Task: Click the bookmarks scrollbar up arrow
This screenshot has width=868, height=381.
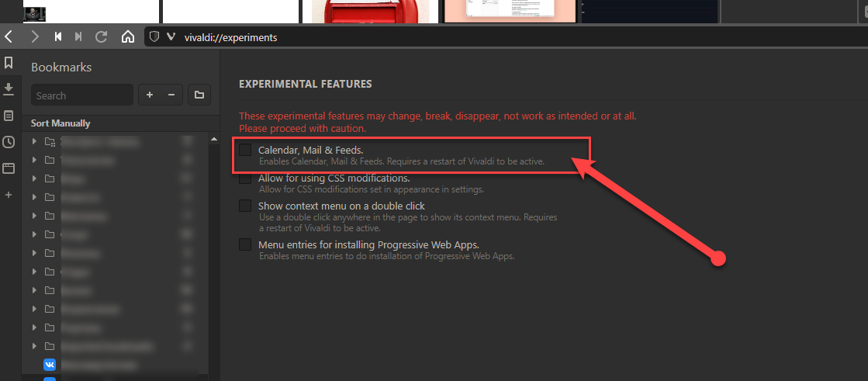Action: coord(213,139)
